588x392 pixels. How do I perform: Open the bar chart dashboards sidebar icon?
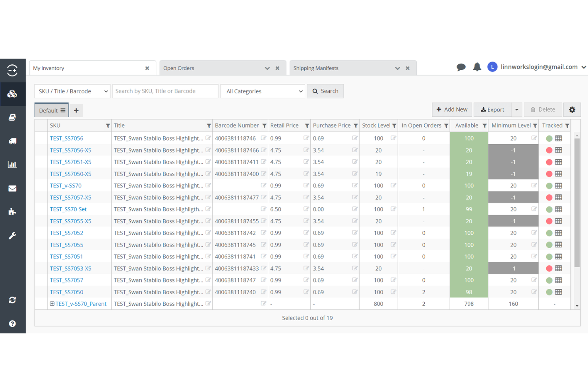[x=13, y=164]
